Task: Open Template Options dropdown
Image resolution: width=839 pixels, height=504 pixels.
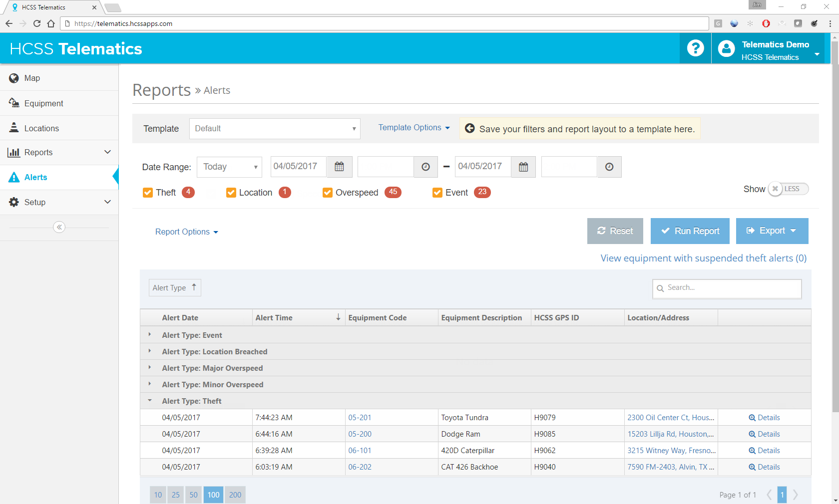Action: (414, 128)
